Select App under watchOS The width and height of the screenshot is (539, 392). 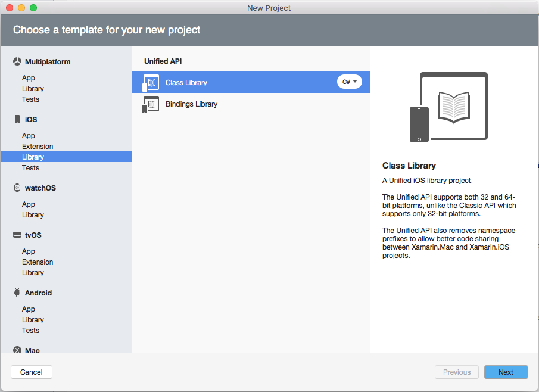(x=29, y=204)
